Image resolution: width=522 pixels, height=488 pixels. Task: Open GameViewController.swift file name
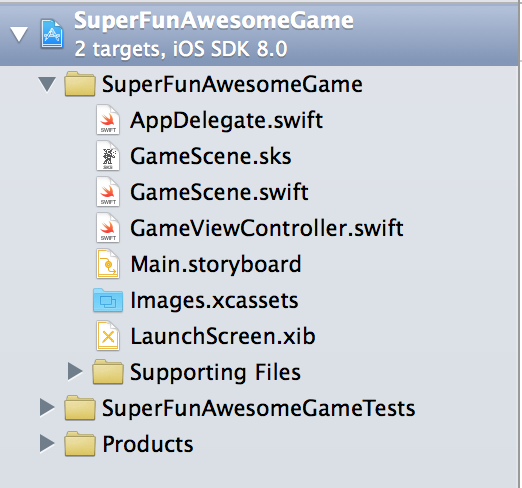click(267, 228)
